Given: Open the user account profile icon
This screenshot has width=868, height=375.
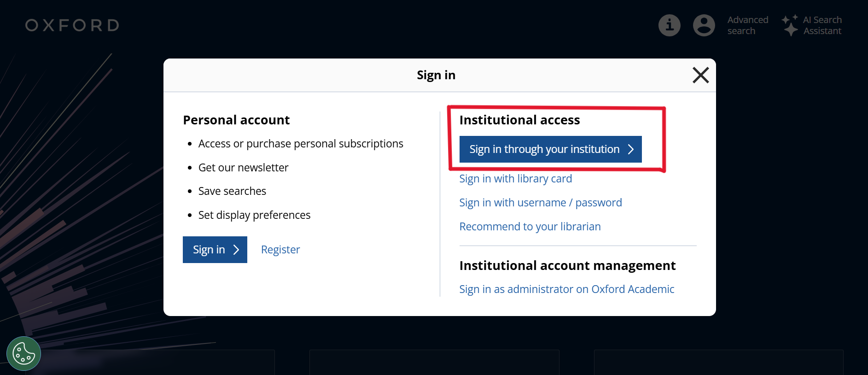Looking at the screenshot, I should pos(704,25).
